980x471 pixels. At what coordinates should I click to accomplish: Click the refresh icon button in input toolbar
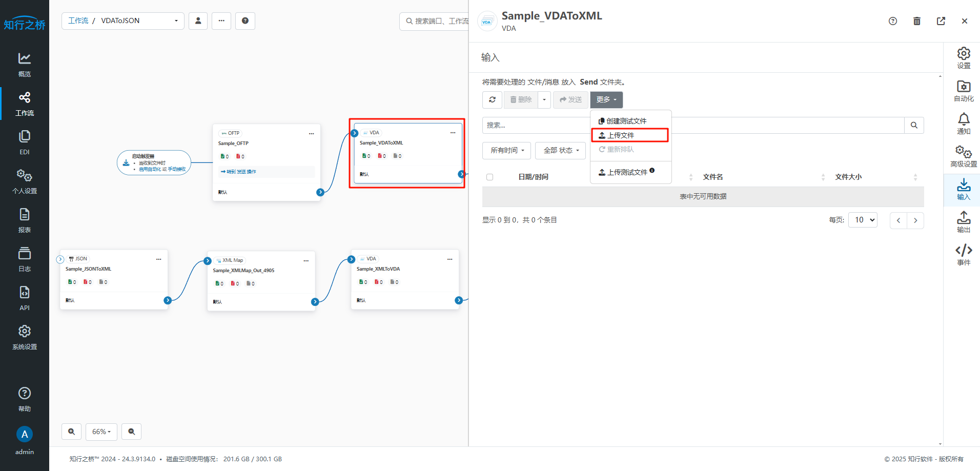[492, 99]
